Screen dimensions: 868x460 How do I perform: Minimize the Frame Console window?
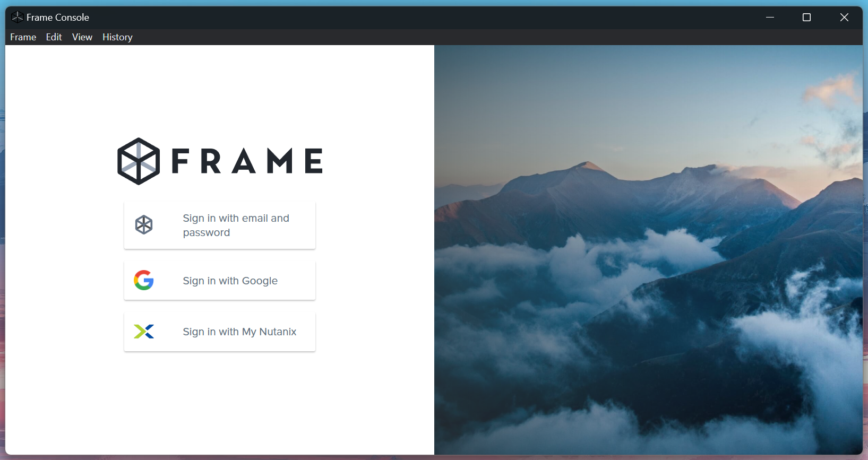tap(770, 18)
